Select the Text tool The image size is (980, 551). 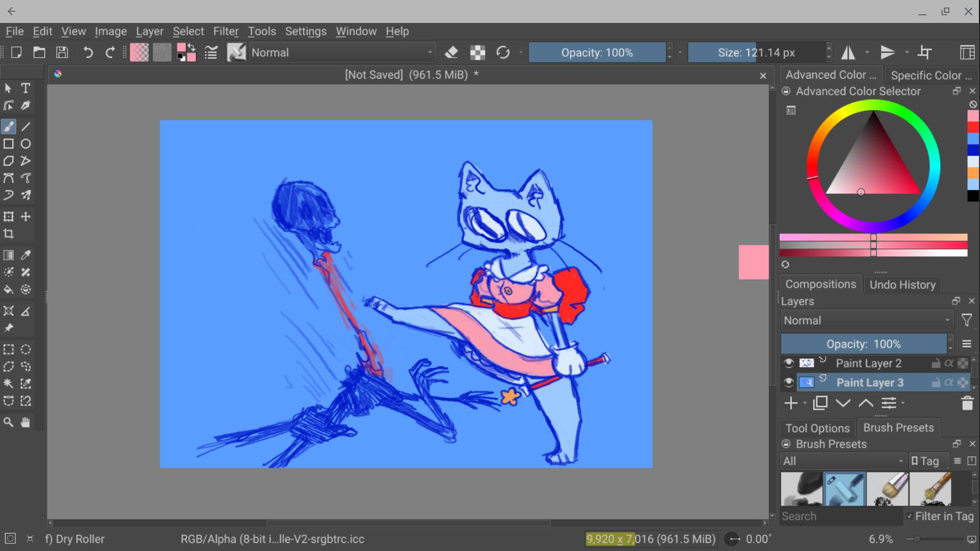coord(26,88)
